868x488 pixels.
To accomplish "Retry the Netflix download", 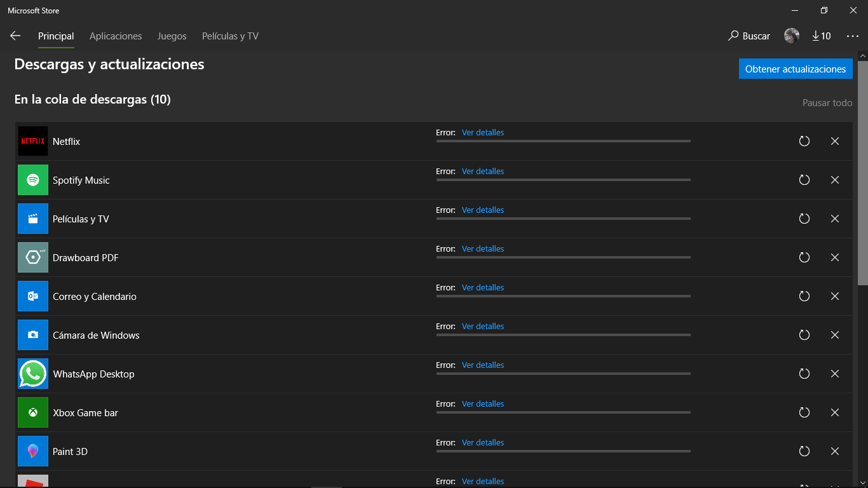I will pyautogui.click(x=804, y=141).
